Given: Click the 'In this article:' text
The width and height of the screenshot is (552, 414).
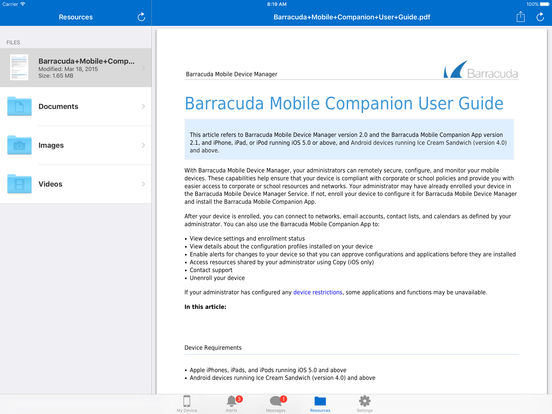Looking at the screenshot, I should point(205,307).
